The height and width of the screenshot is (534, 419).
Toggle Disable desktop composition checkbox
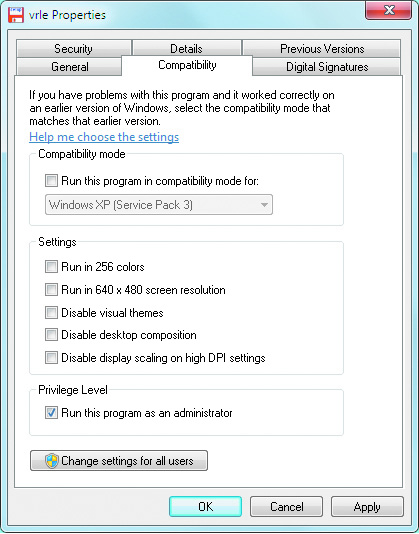point(51,335)
